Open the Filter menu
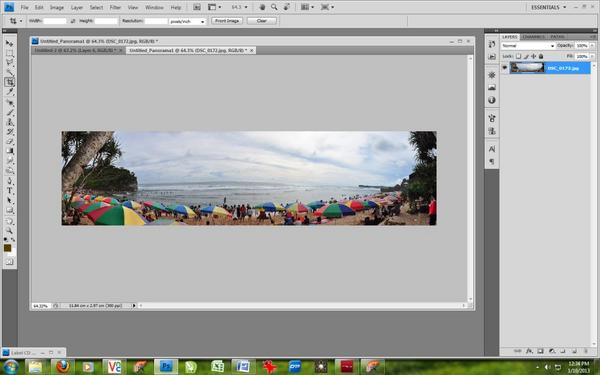Viewport: 600px width, 375px height. pyautogui.click(x=115, y=7)
